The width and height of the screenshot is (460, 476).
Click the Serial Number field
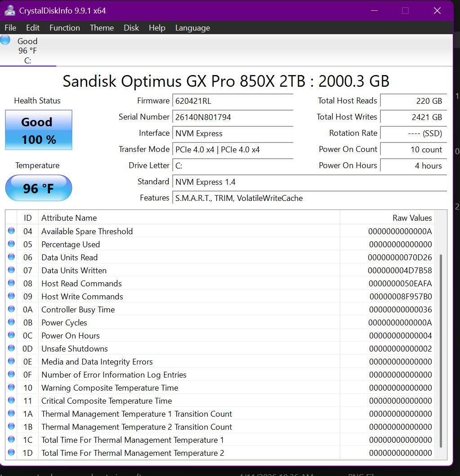pyautogui.click(x=232, y=117)
